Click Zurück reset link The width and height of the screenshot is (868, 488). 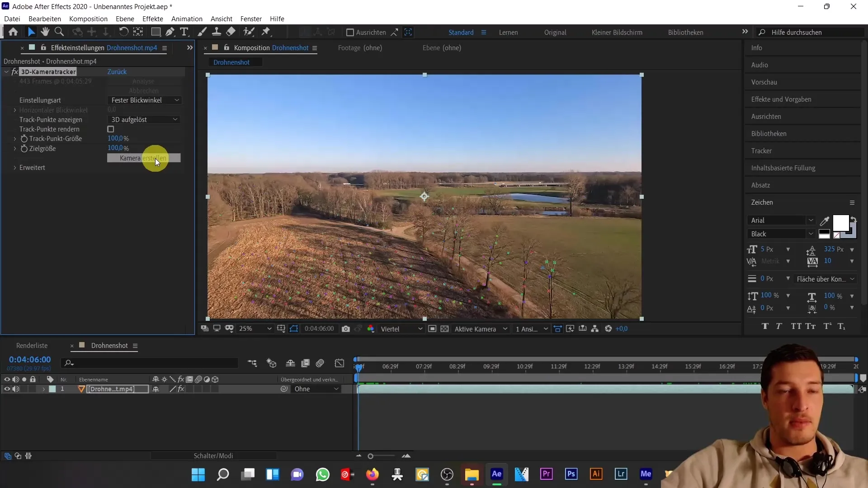tap(117, 72)
